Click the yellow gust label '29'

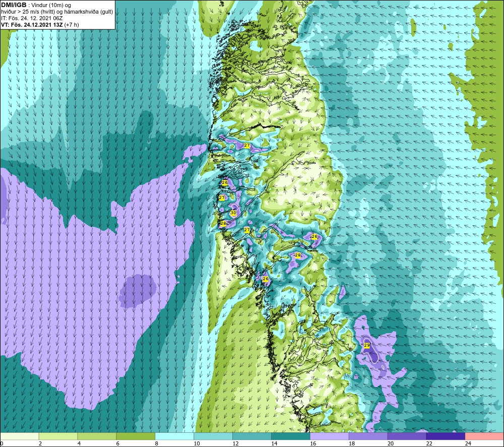367,345
